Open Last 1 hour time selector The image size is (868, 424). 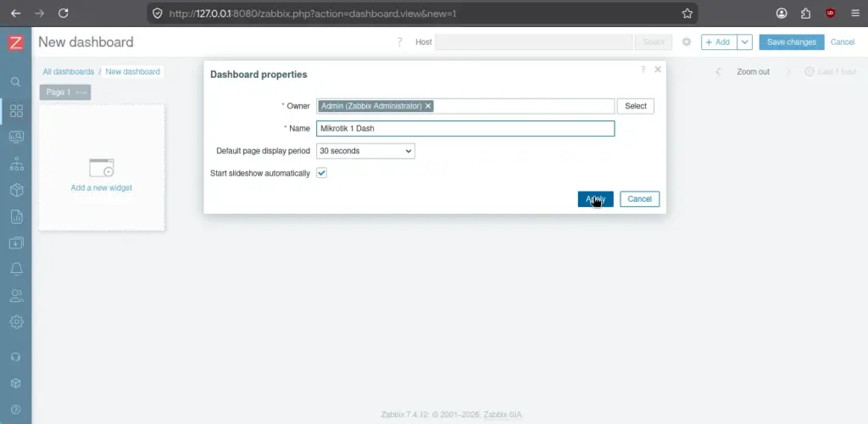831,71
